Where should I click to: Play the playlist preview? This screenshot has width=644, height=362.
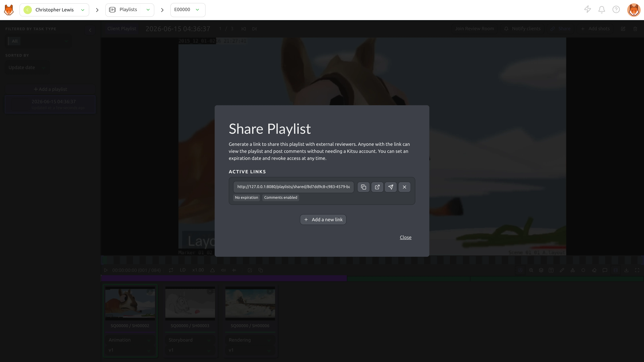click(106, 270)
